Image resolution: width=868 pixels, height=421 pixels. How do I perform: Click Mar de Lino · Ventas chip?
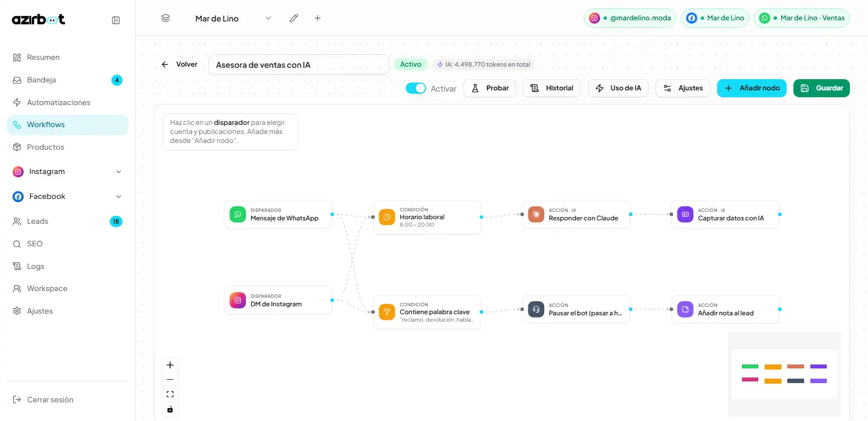pyautogui.click(x=802, y=18)
